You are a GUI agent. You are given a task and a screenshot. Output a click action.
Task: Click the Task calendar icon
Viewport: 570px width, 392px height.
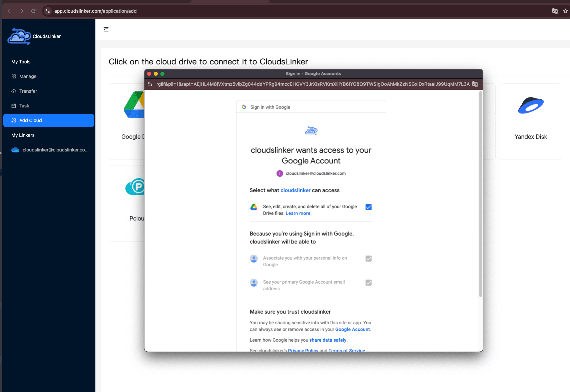click(x=14, y=106)
